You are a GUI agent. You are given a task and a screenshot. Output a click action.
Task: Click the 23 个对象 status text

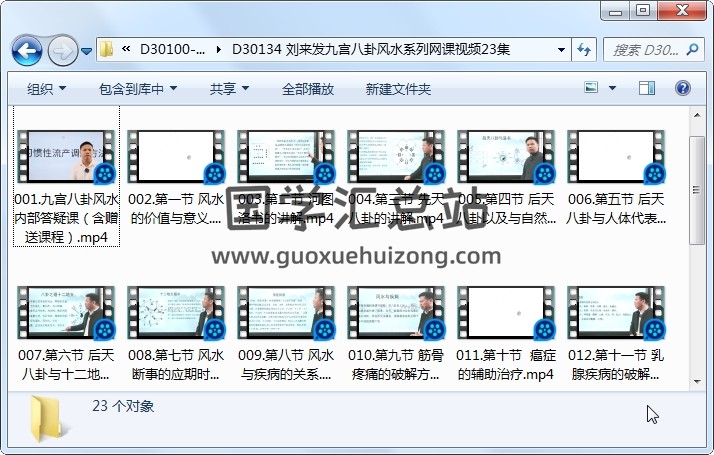(123, 406)
